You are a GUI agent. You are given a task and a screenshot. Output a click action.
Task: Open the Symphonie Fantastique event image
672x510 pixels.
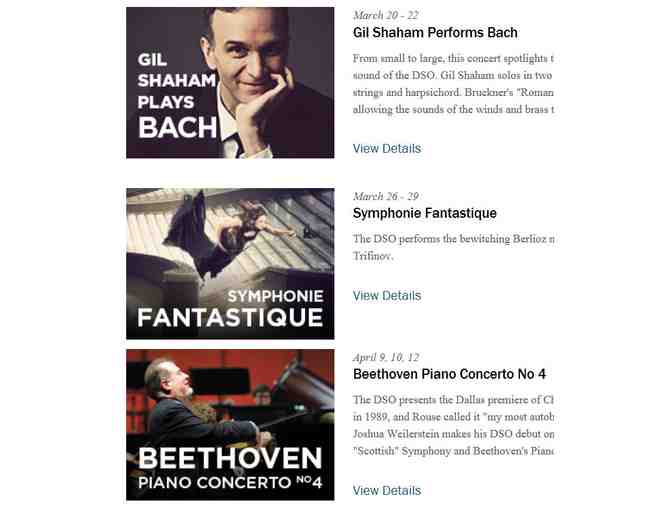230,263
